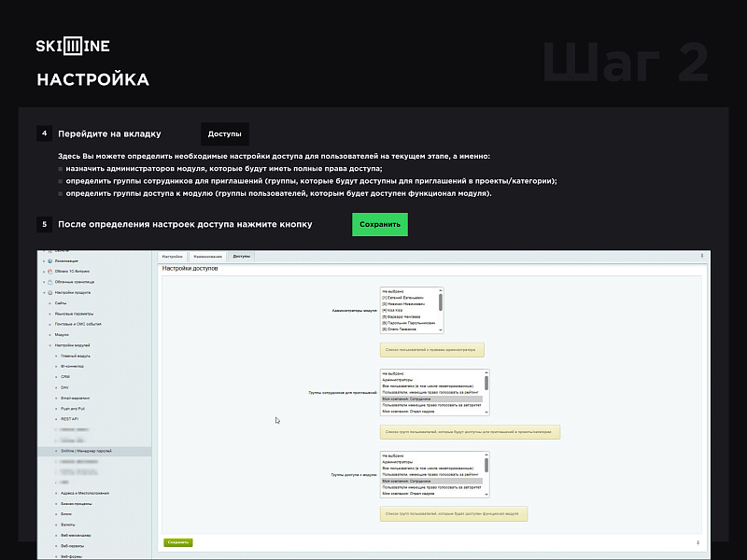Click the pin icon right of the tab strip
Image resolution: width=747 pixels, height=560 pixels.
(x=702, y=256)
